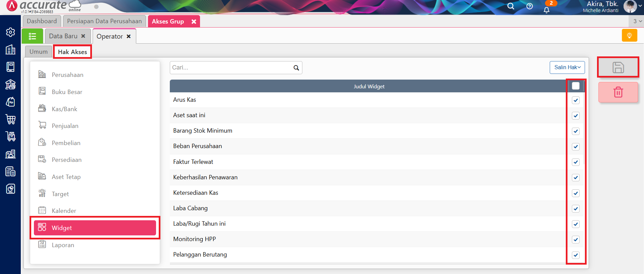Open the shopping cart sidebar module
Screen dimensions: 644x274
click(x=10, y=119)
